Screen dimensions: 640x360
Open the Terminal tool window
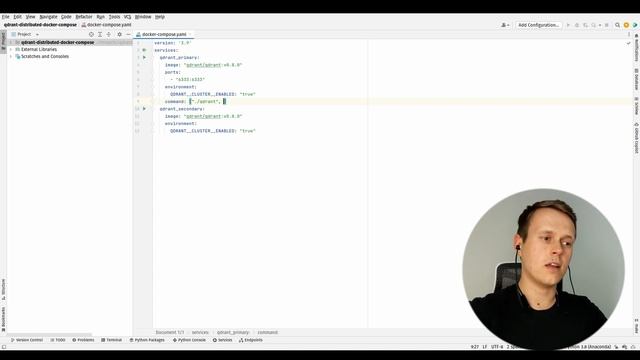click(111, 340)
